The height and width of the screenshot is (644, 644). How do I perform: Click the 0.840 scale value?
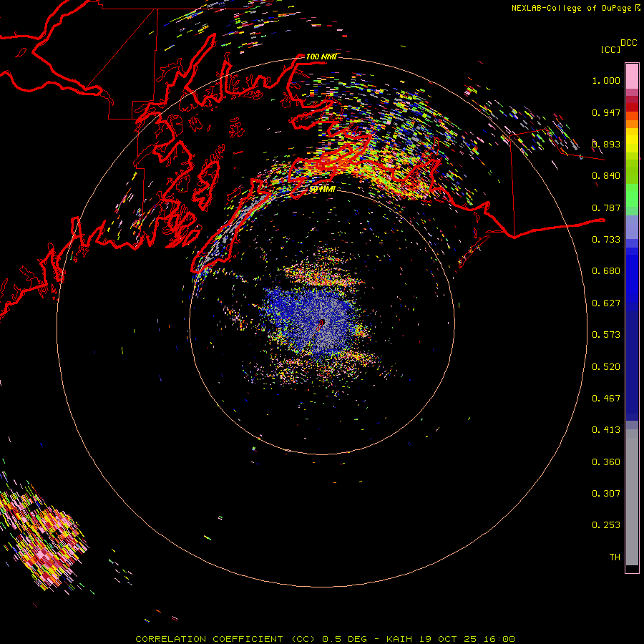tap(606, 176)
